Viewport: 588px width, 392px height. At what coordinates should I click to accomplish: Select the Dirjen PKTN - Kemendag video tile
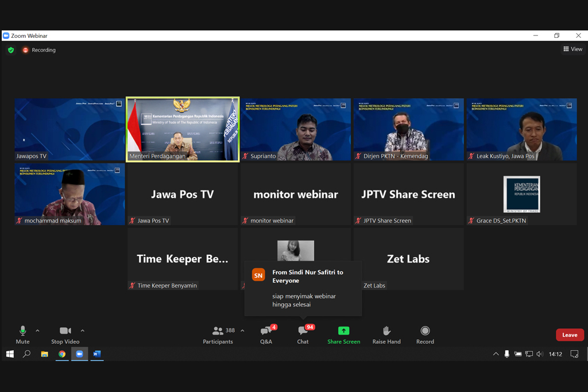(408, 129)
